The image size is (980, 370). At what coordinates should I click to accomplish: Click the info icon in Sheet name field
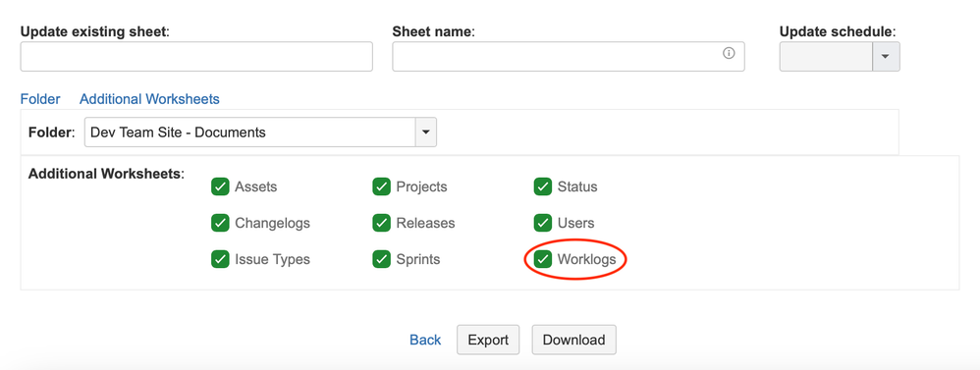tap(728, 53)
